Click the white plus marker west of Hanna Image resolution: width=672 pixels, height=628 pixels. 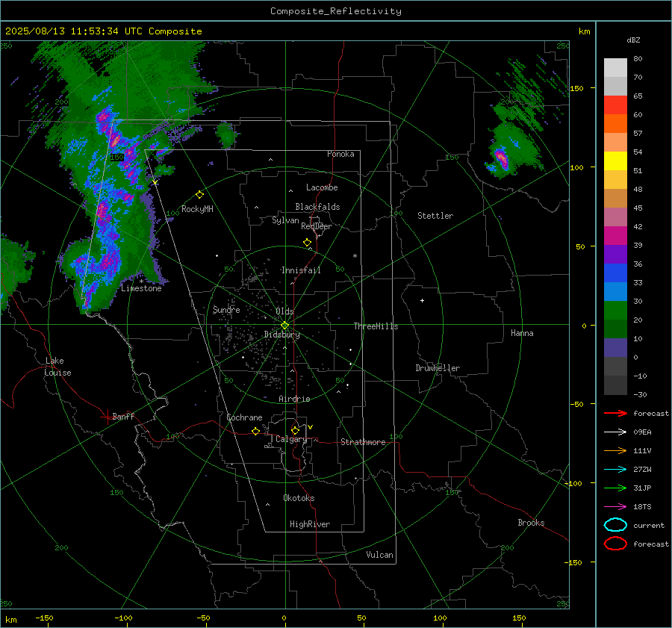(422, 300)
